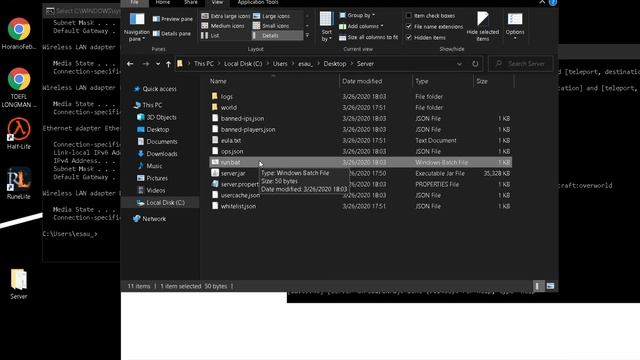The width and height of the screenshot is (640, 360).
Task: Switch to the View ribbon tab
Action: 218,2
